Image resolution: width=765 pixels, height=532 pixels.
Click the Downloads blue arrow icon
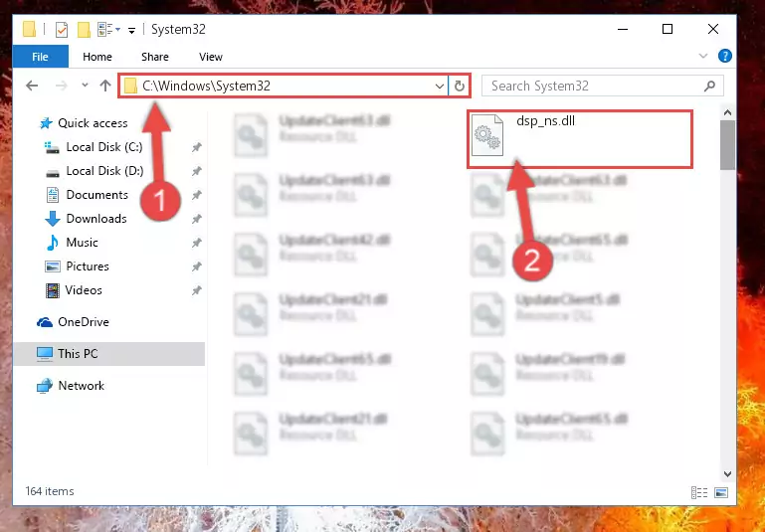52,219
